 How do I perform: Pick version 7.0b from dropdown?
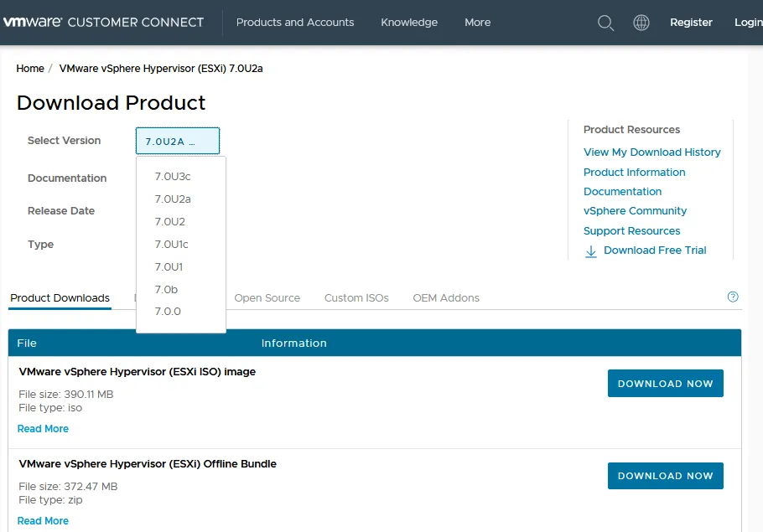pos(166,290)
